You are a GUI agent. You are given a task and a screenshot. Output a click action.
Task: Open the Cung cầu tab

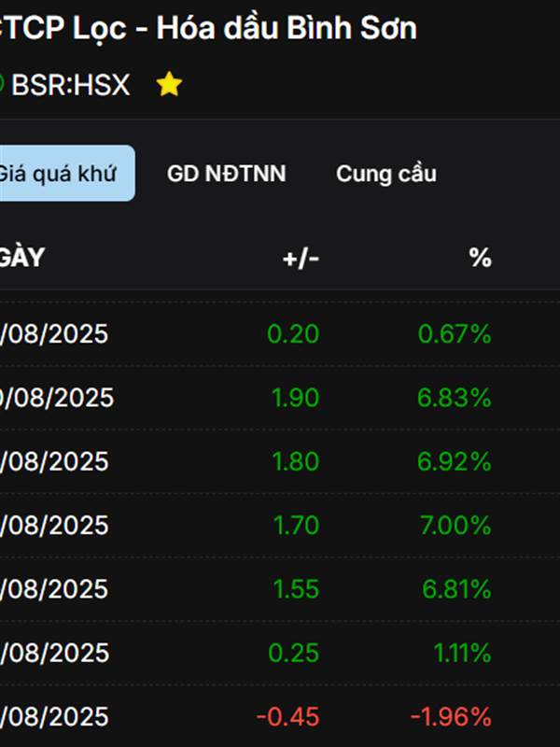click(x=386, y=174)
